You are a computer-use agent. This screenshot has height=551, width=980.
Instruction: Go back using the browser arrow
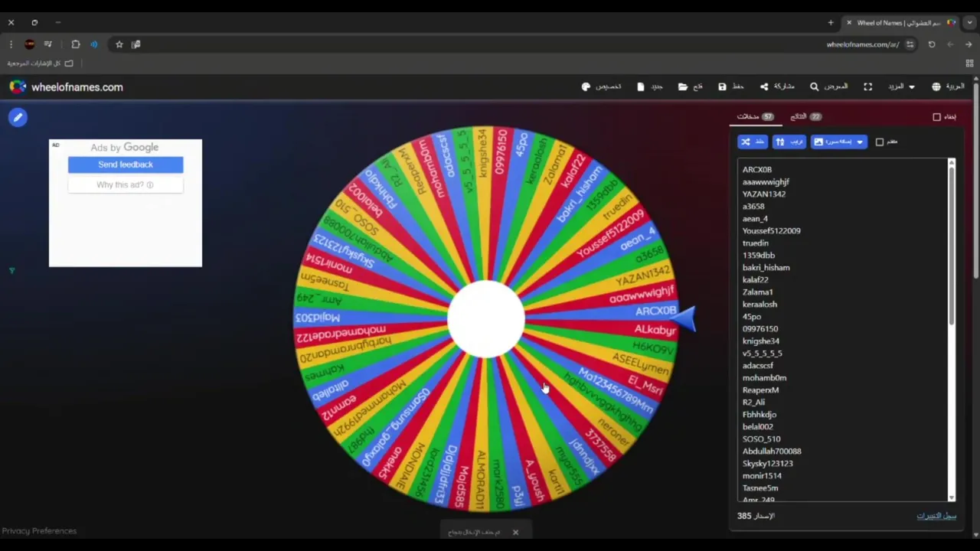pyautogui.click(x=969, y=44)
